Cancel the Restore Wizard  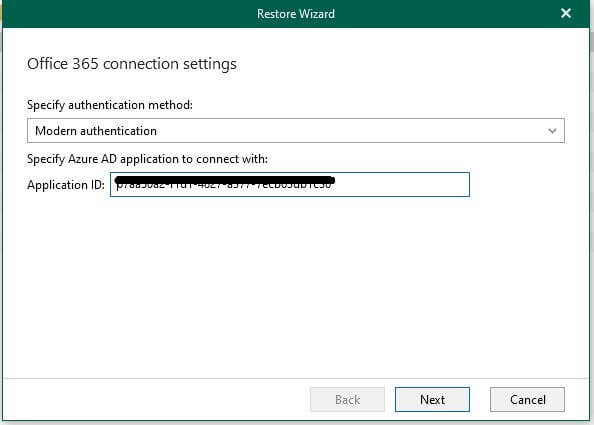(527, 400)
